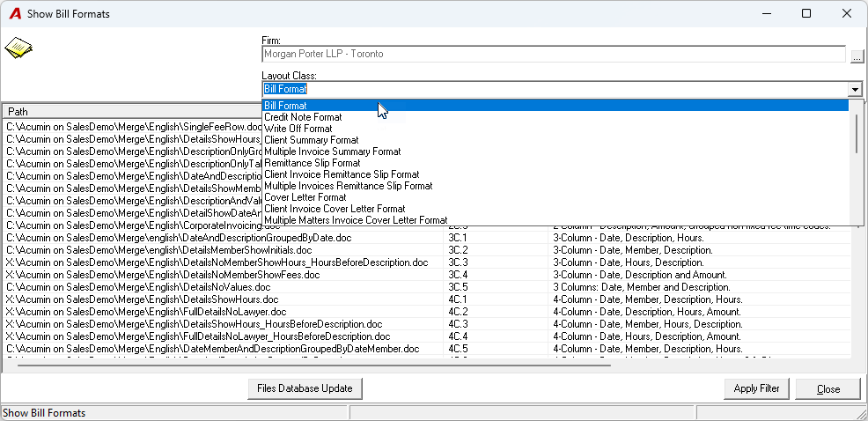Click the Firm field Morgan Porter LLP

click(554, 55)
